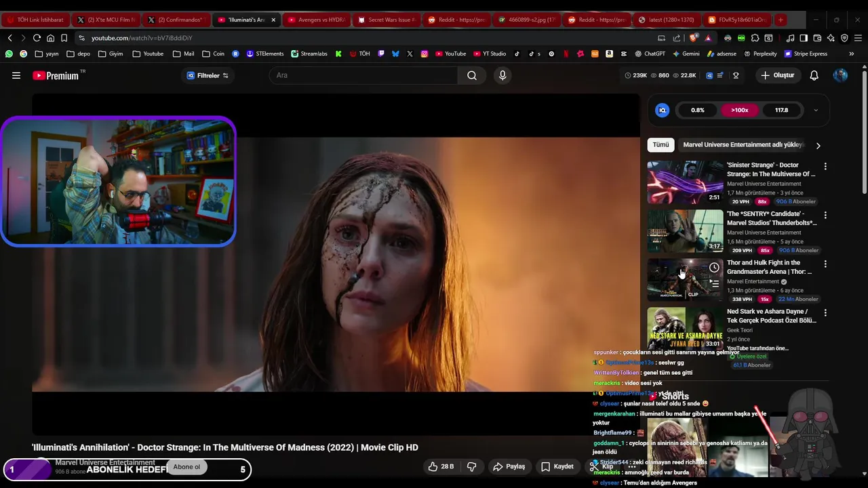The width and height of the screenshot is (868, 488).
Task: Focus the YouTube Ara search field
Action: (363, 75)
